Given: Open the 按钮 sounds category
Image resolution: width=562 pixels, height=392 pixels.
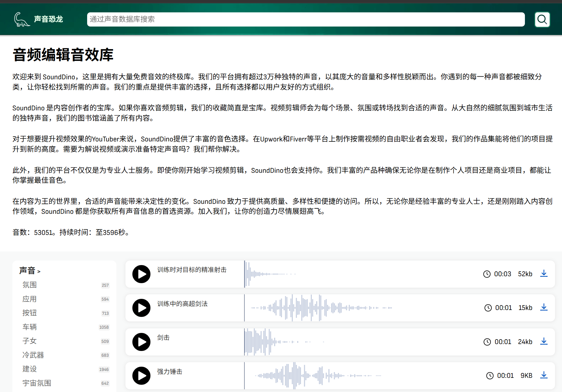Looking at the screenshot, I should [x=29, y=313].
